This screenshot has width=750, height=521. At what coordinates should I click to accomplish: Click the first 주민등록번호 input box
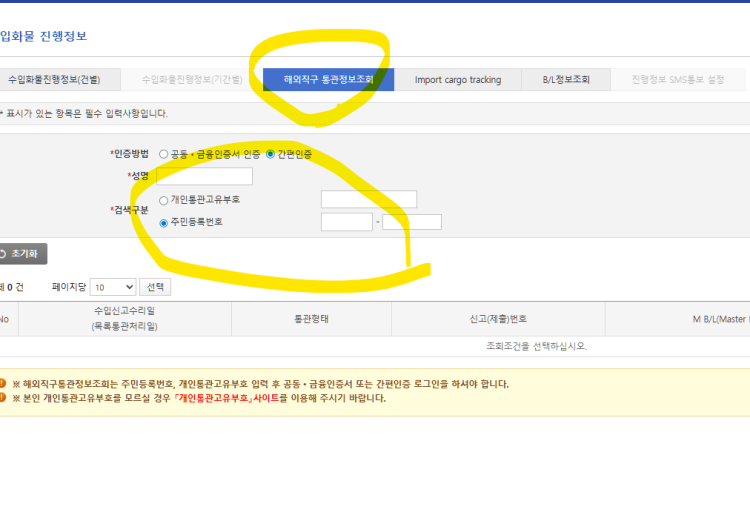[x=346, y=222]
